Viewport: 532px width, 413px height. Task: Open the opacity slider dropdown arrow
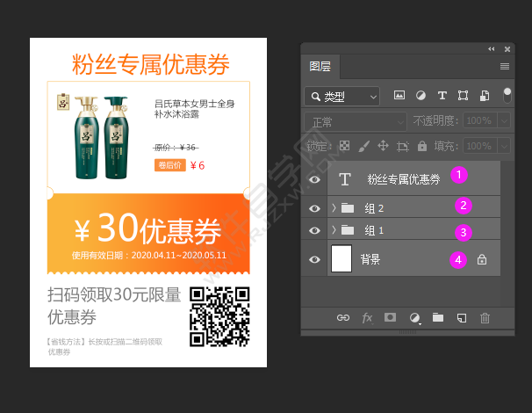[x=504, y=120]
